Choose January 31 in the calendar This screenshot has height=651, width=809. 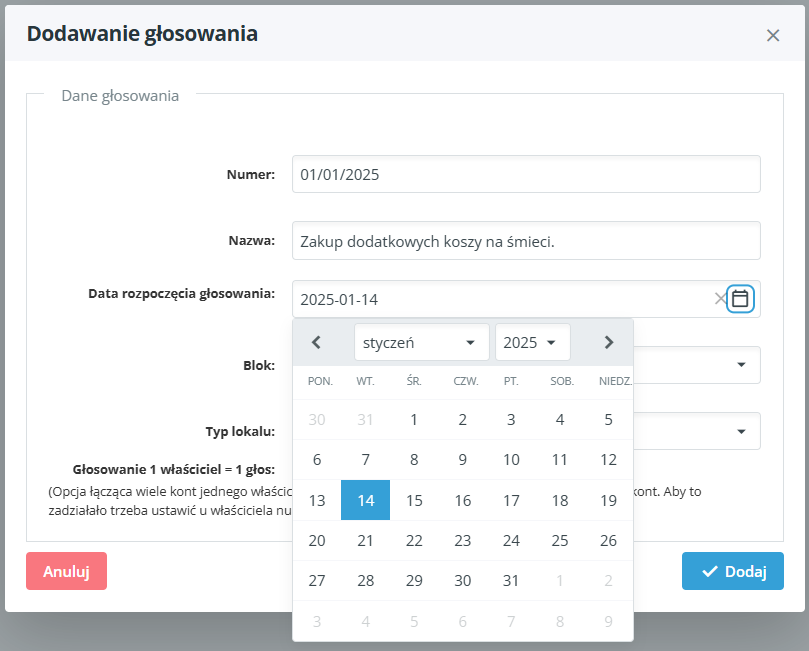pyautogui.click(x=511, y=581)
